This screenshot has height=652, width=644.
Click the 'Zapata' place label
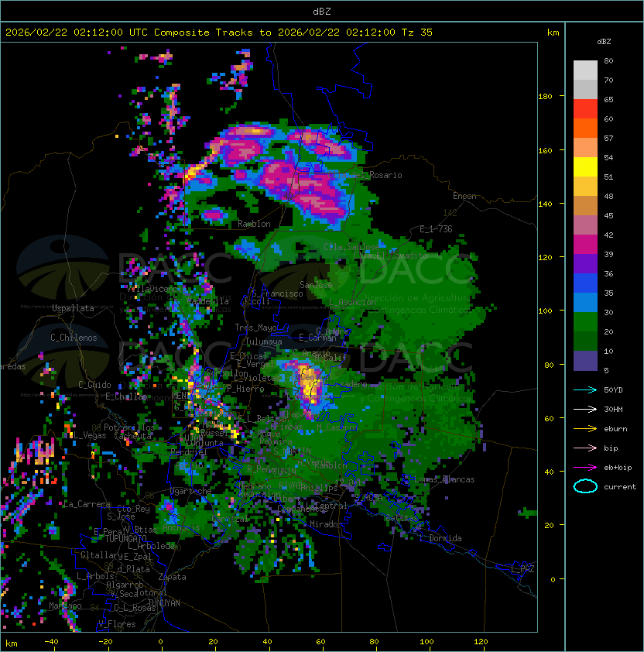tap(172, 577)
